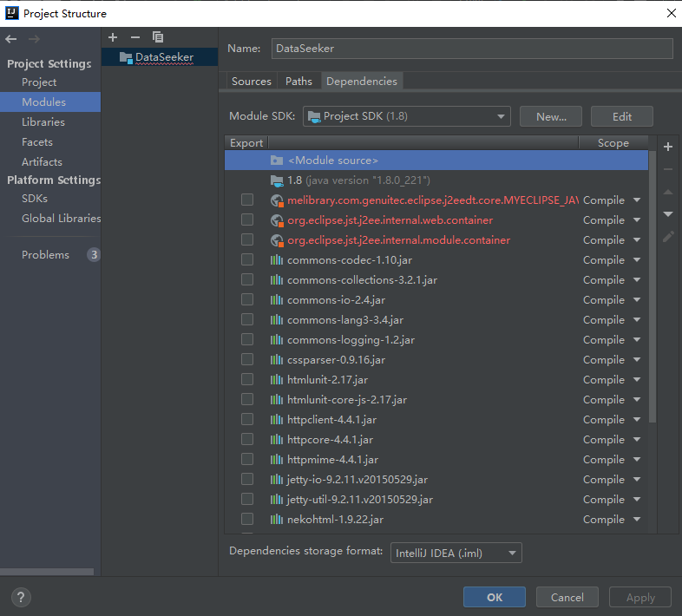Switch to the Paths tab
Screen dimensions: 682x616
[298, 82]
